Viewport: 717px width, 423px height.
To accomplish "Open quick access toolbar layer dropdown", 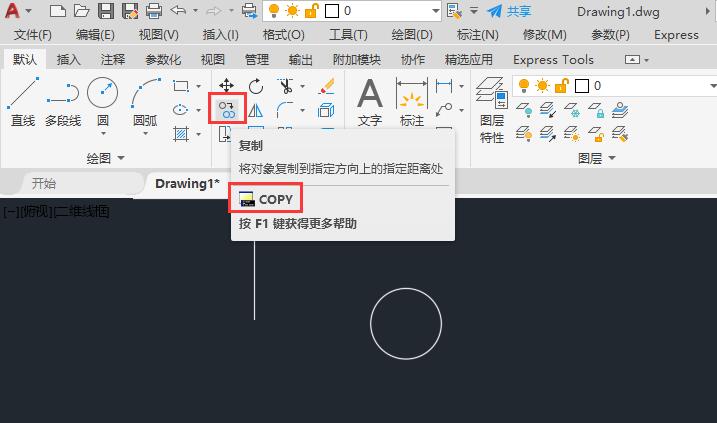I will coord(435,11).
